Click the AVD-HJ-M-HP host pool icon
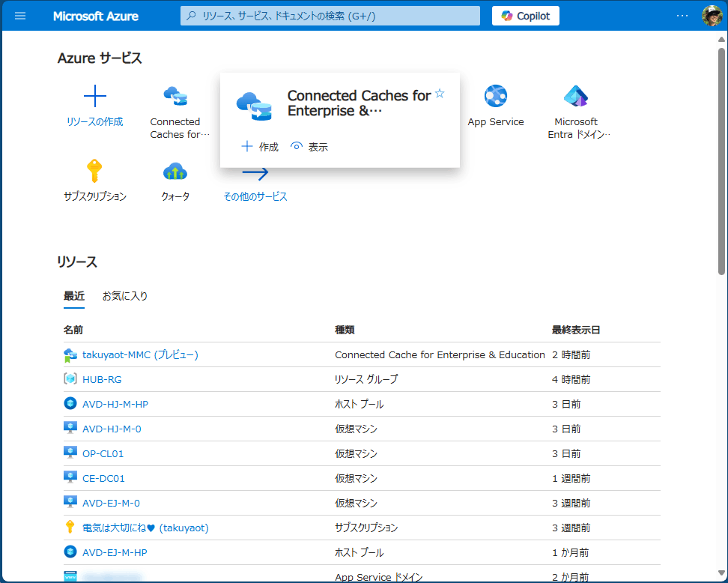 click(70, 403)
